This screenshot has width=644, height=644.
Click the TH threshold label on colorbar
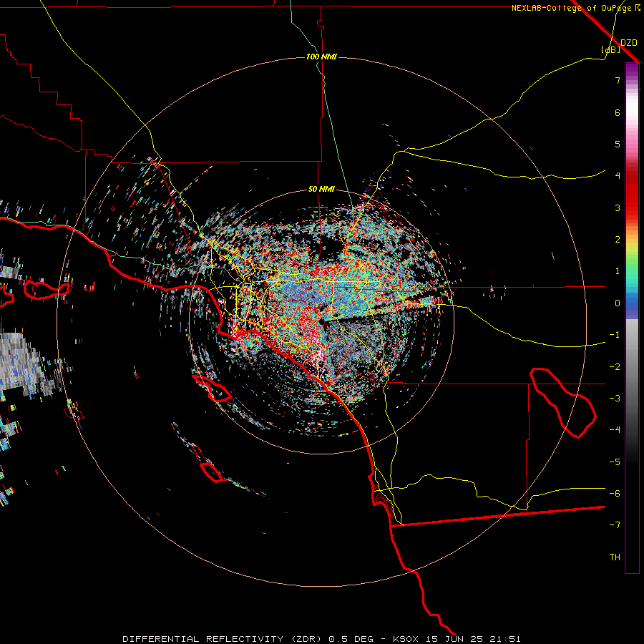[x=615, y=557]
